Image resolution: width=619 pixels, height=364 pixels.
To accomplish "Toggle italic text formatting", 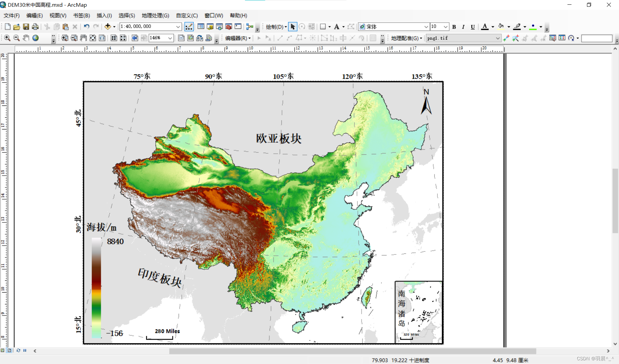I will click(x=463, y=27).
